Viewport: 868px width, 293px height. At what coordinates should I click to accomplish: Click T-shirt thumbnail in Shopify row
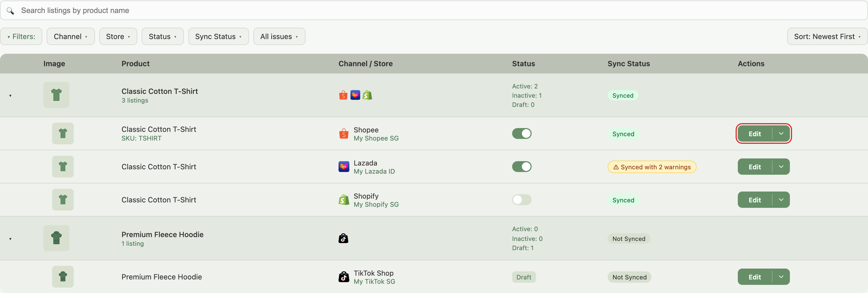tap(63, 200)
